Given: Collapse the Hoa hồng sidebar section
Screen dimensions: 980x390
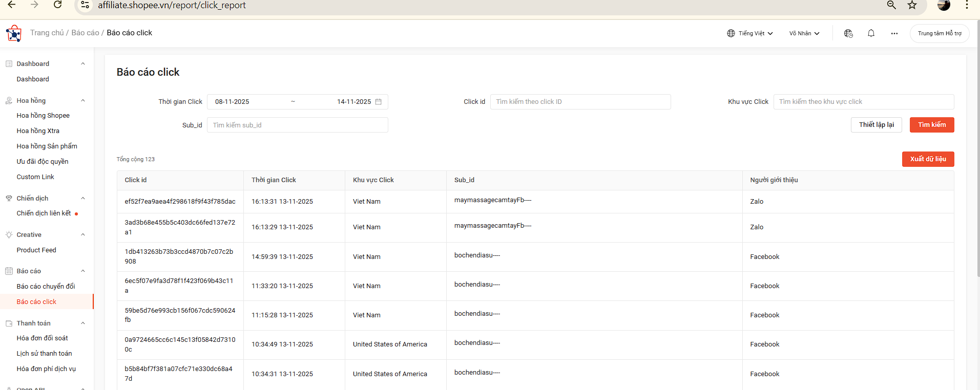Looking at the screenshot, I should click(x=83, y=101).
